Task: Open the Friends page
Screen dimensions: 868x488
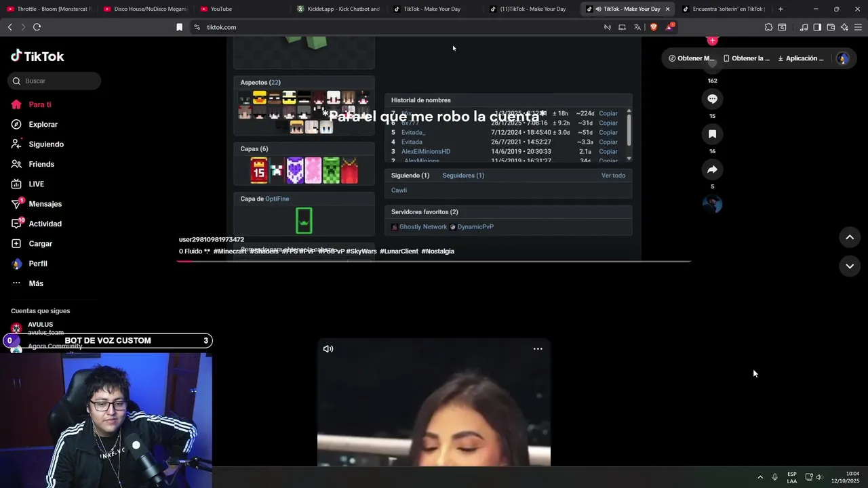Action: [33, 164]
